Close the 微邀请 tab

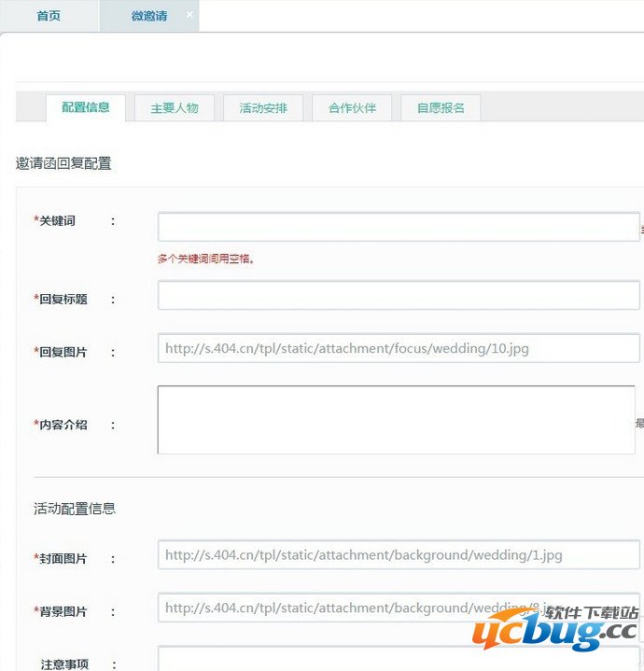190,15
